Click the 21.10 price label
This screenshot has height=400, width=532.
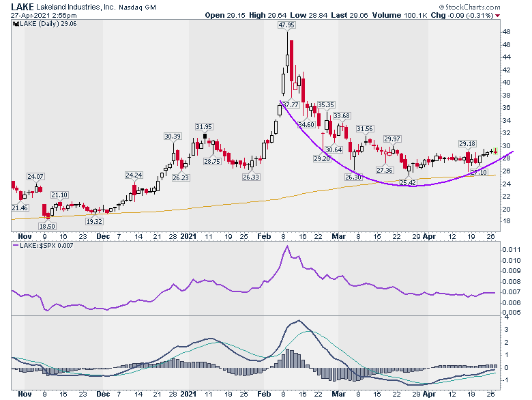point(59,195)
